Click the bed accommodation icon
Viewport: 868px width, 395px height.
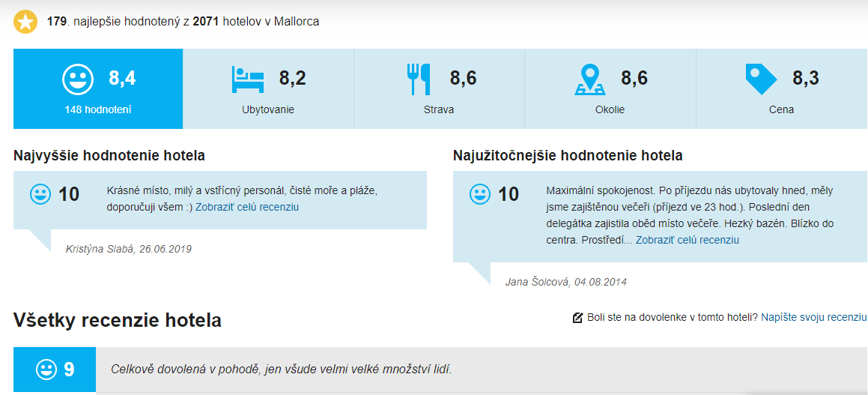(248, 79)
